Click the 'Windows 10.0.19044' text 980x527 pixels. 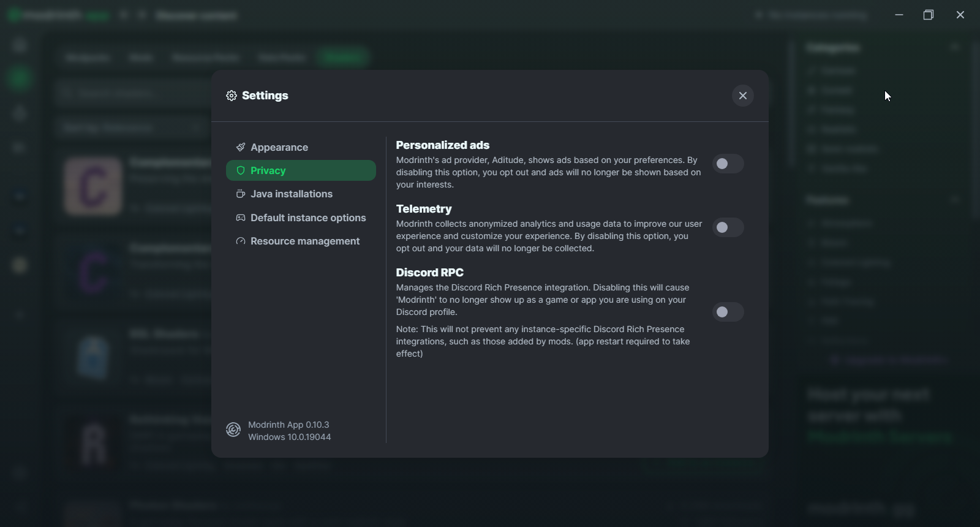coord(290,437)
